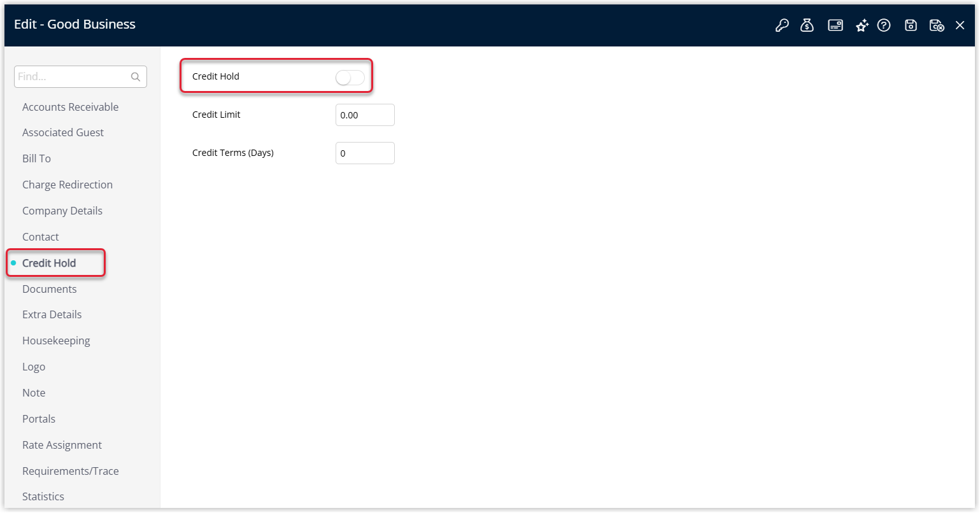Open the Documents section

pyautogui.click(x=50, y=289)
